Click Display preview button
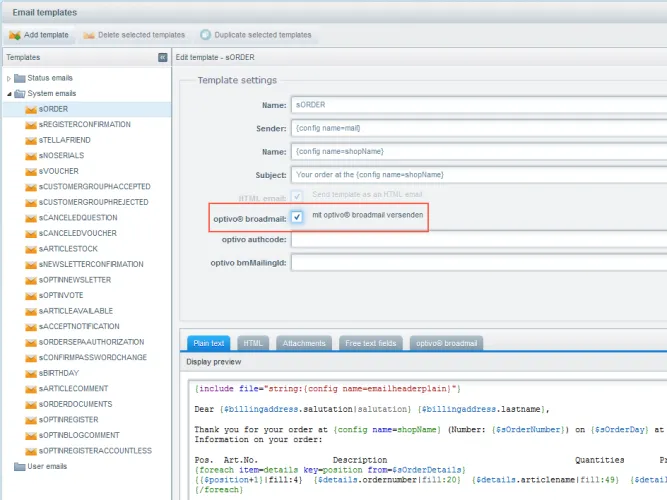Image resolution: width=667 pixels, height=500 pixels. 214,362
